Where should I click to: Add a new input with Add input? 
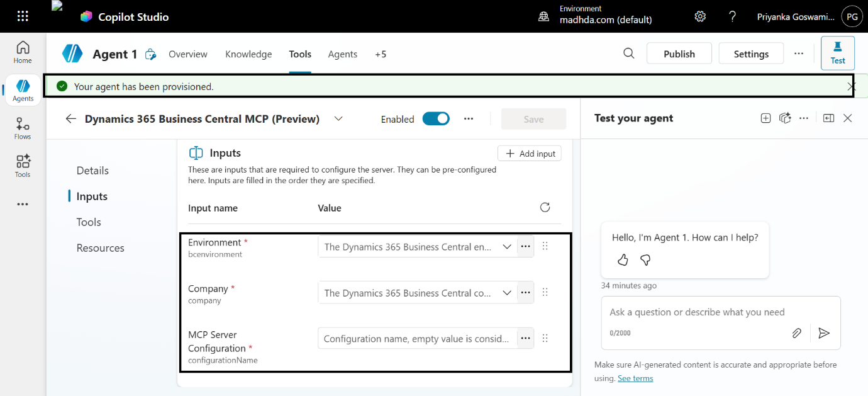pyautogui.click(x=529, y=153)
